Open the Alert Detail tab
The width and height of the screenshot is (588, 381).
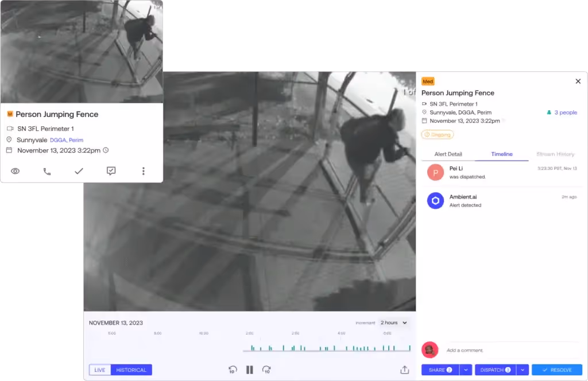point(448,154)
